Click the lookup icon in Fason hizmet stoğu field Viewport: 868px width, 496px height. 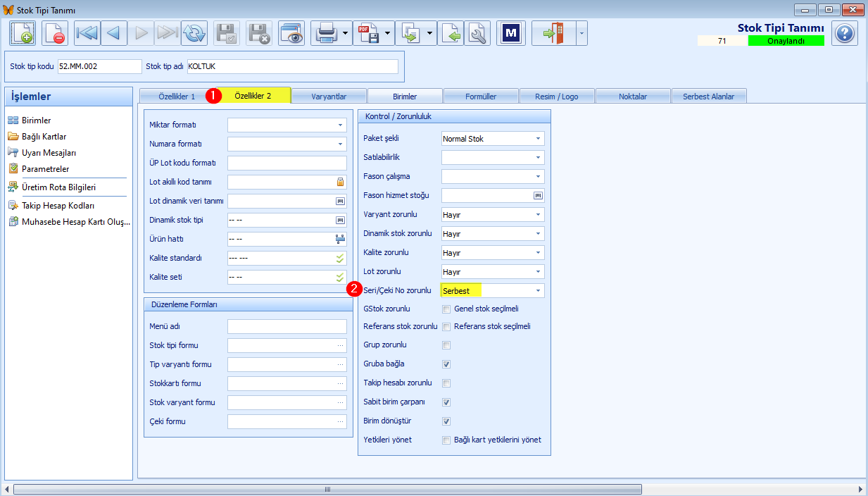click(x=539, y=196)
